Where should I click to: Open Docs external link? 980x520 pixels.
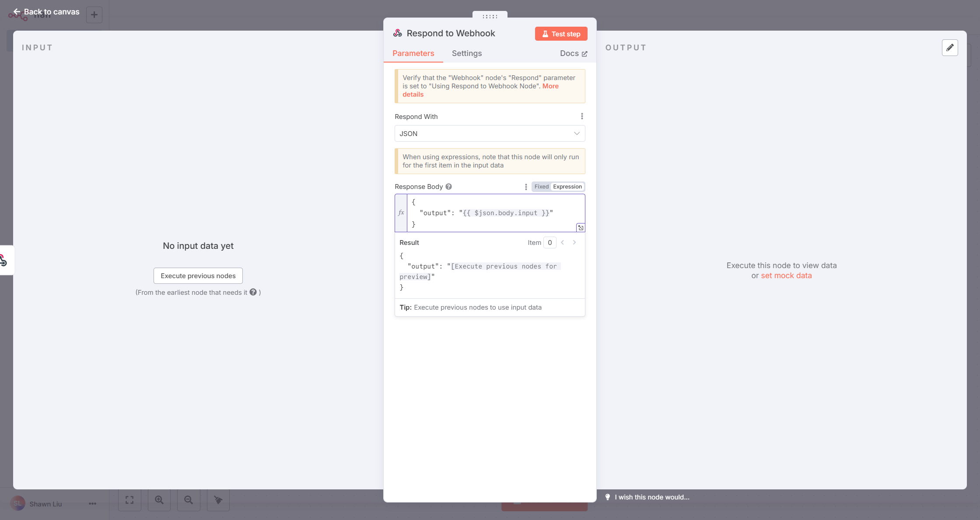pos(573,53)
